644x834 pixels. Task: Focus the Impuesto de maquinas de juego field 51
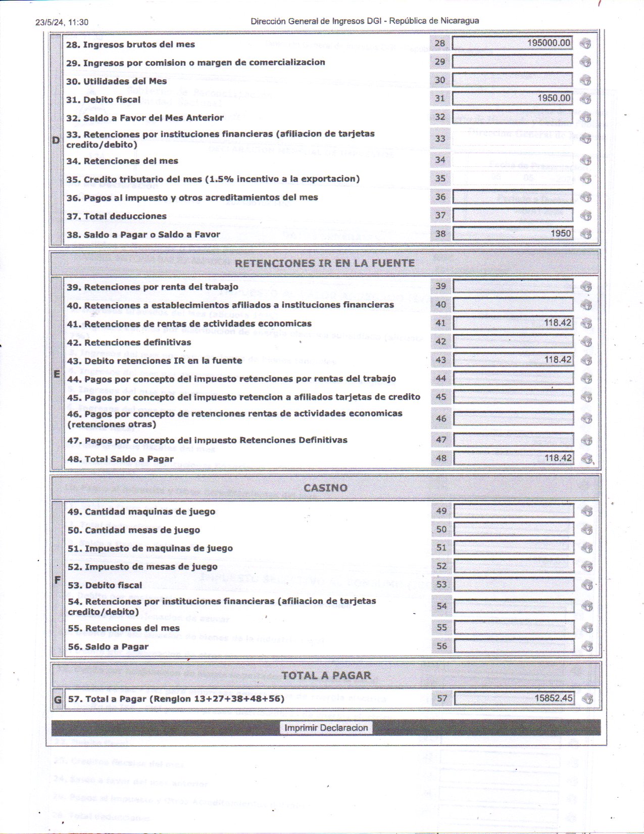click(514, 547)
